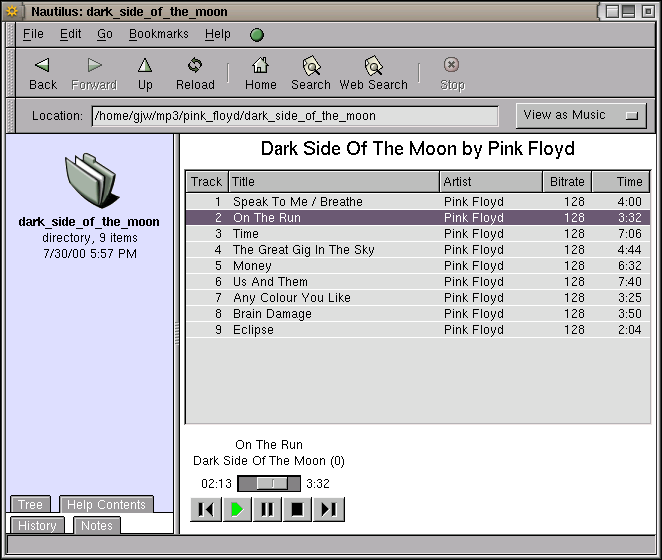
Task: Skip to the previous track
Action: coord(205,510)
